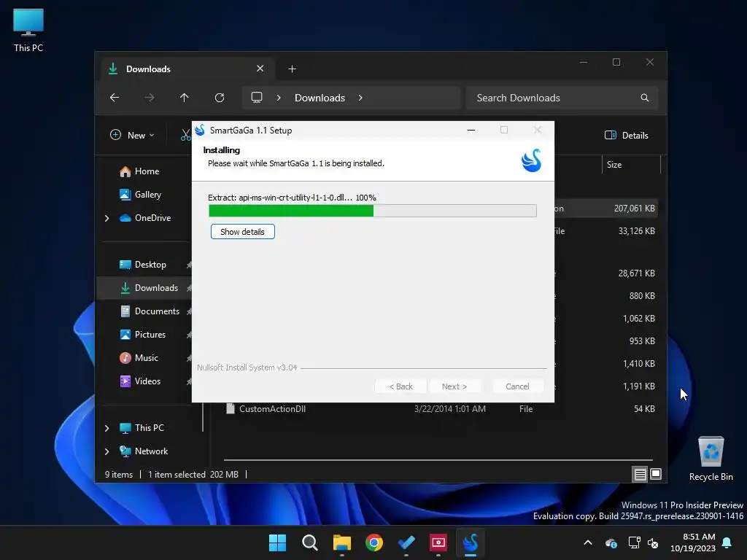Expand chevron after Downloads in the address bar
Viewport: 747px width, 560px height.
360,98
